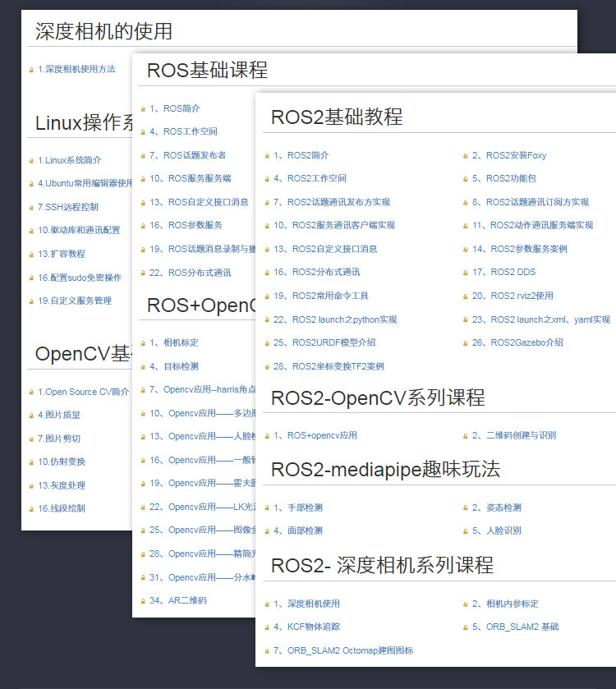Open the 28、ROS2坐标变换TF2案例 link
The height and width of the screenshot is (689, 616).
pyautogui.click(x=329, y=366)
